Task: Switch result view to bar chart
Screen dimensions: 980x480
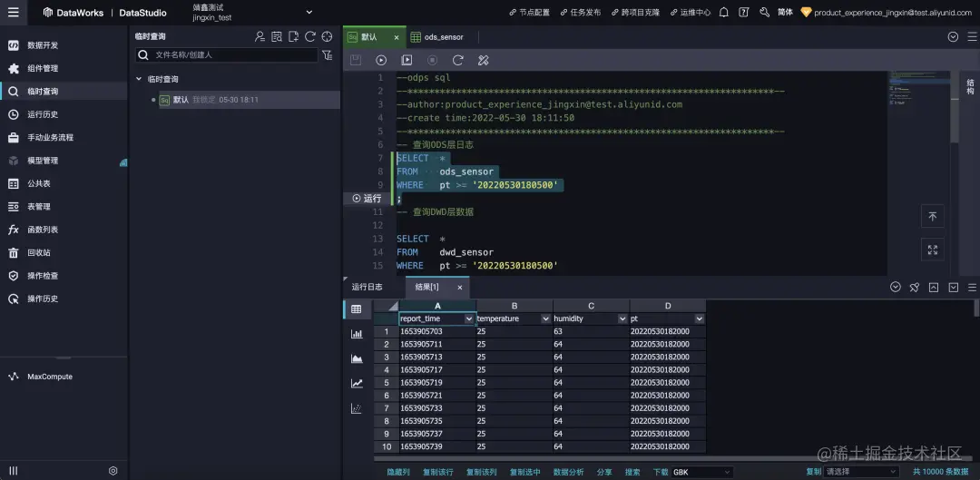Action: [357, 334]
